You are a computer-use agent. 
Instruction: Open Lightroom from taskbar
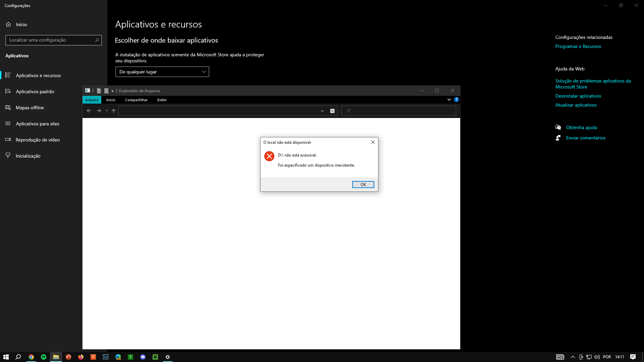tap(106, 357)
